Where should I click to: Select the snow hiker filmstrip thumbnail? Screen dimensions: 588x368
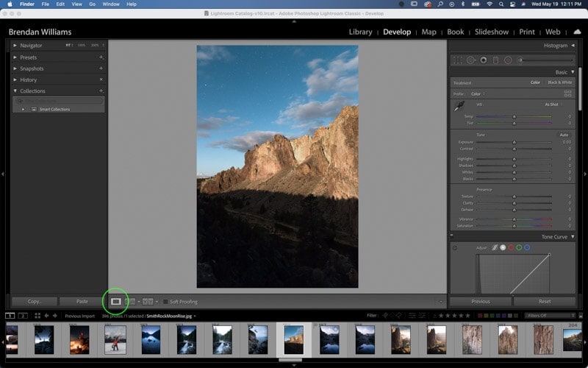pyautogui.click(x=115, y=340)
